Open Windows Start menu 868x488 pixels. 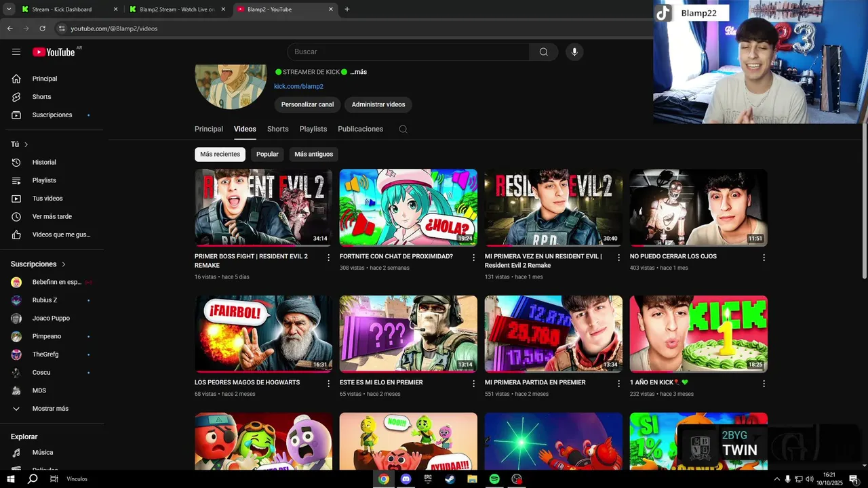(10, 479)
